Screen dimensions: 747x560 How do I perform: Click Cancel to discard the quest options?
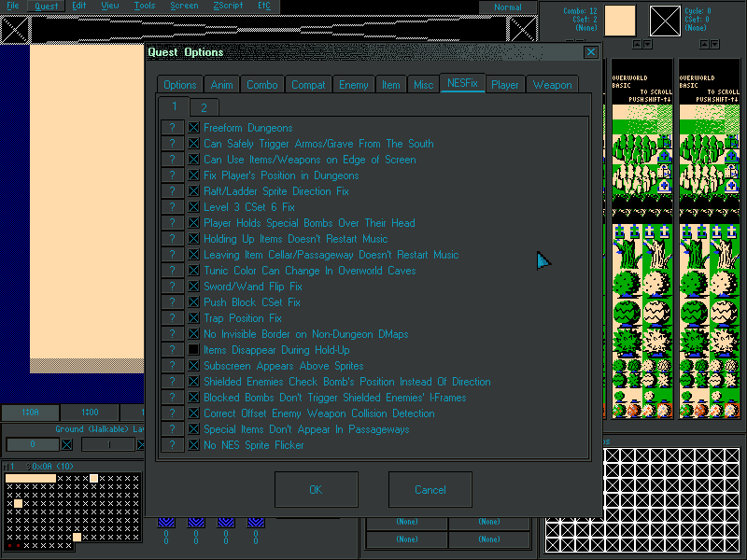(x=430, y=490)
